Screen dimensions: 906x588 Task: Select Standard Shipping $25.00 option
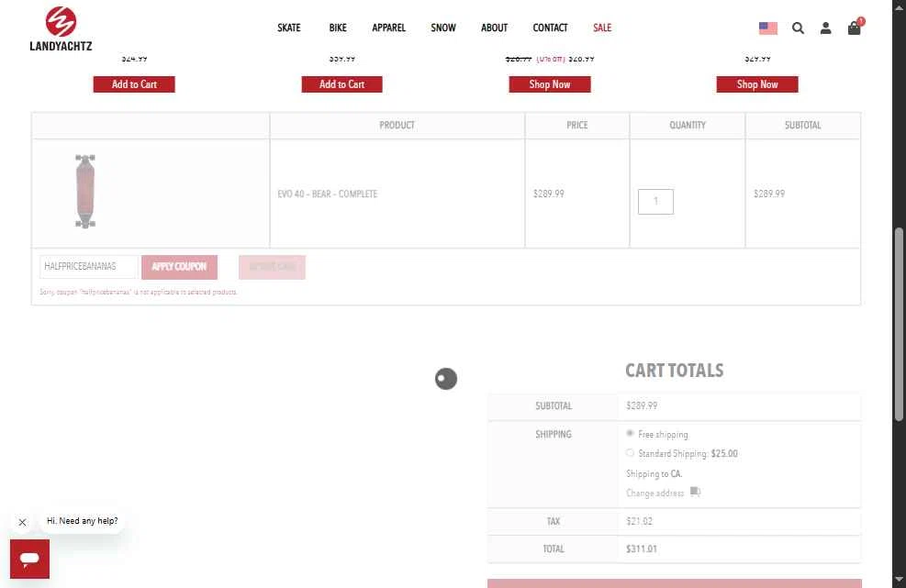630,453
